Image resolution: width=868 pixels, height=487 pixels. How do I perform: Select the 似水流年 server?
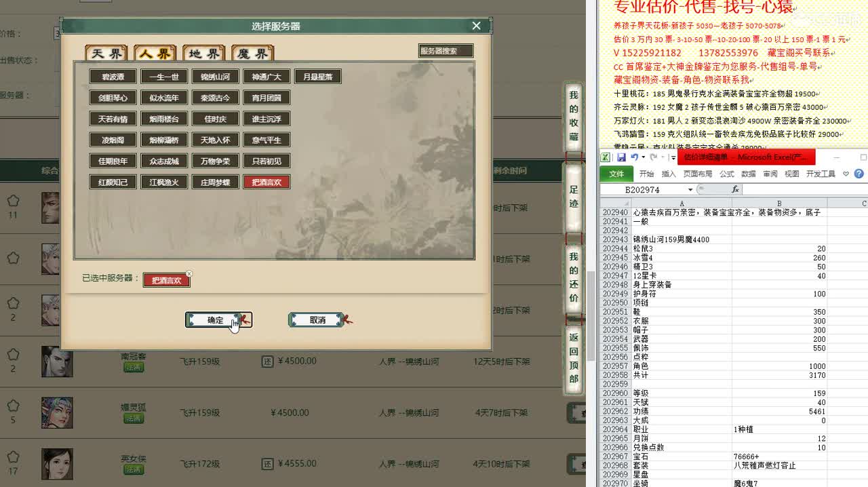point(164,98)
